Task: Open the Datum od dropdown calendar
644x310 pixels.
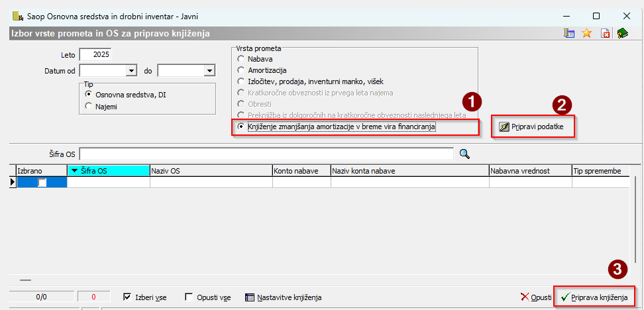Action: coord(131,71)
